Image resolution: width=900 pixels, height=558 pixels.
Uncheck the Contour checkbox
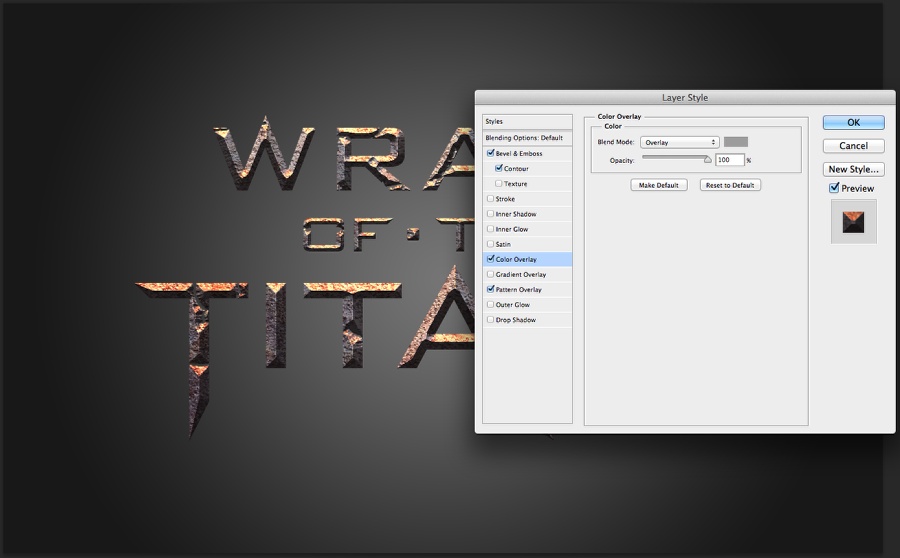[x=499, y=168]
